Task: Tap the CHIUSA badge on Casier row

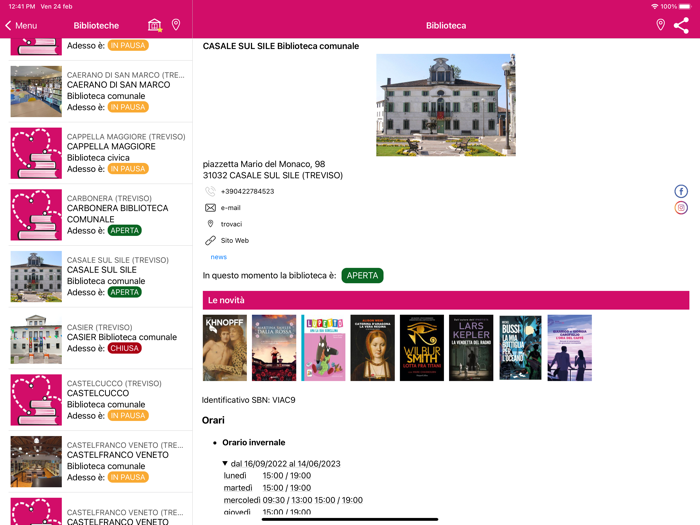Action: point(125,348)
